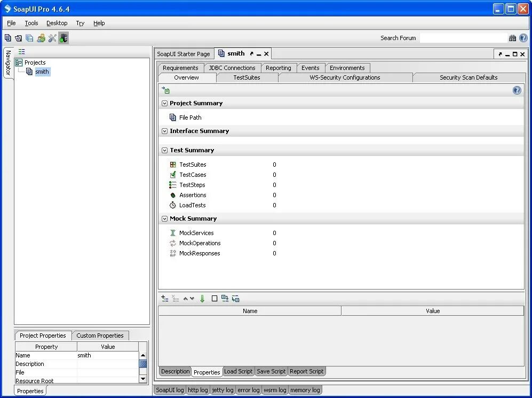Open the Events tab

pos(311,68)
